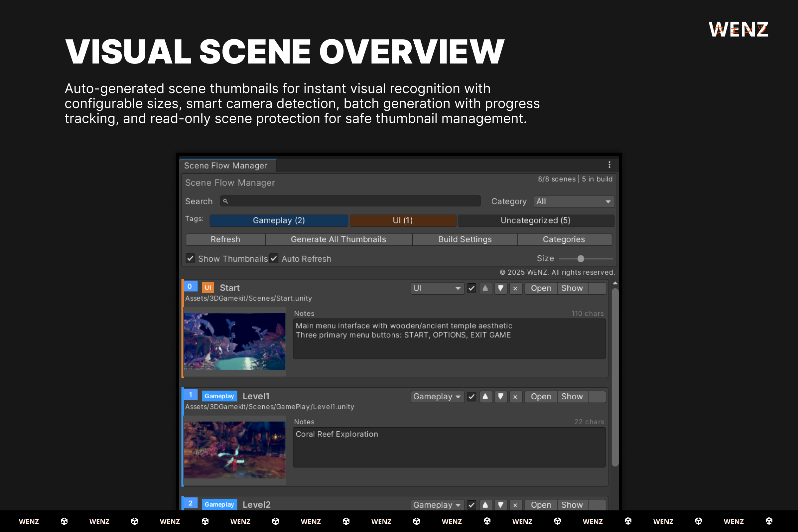
Task: Open the Scene Flow Manager kebab menu
Action: (x=609, y=165)
